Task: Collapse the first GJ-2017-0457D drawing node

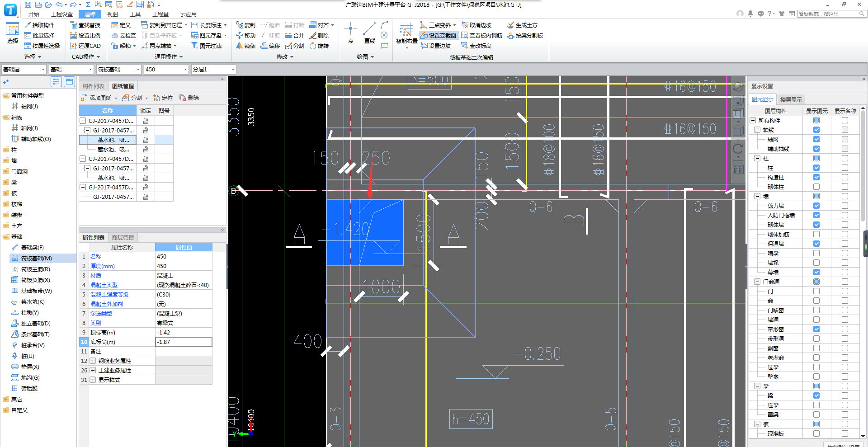Action: click(x=83, y=121)
